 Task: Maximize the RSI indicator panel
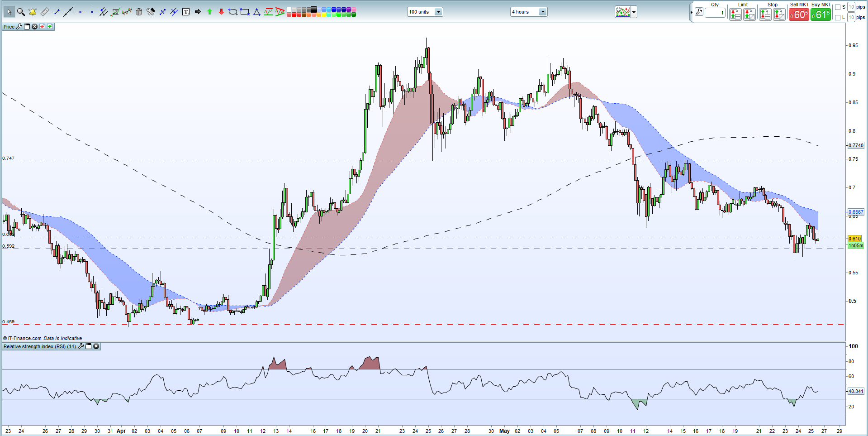pos(89,346)
